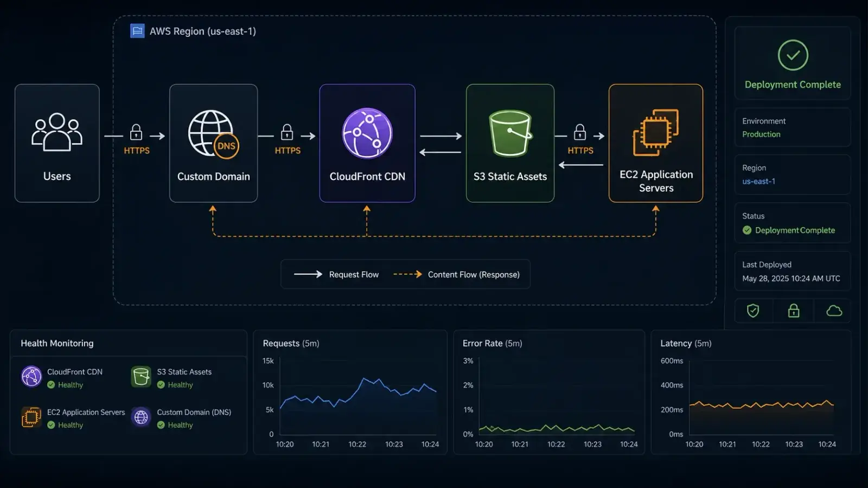The height and width of the screenshot is (488, 868).
Task: Click the 10:20 tick on Error Rate chart
Action: 484,445
